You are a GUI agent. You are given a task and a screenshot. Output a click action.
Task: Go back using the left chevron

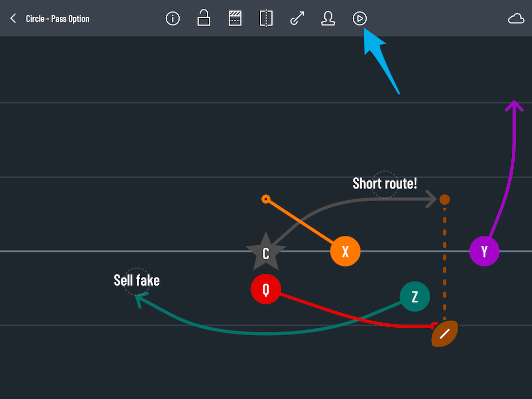13,18
